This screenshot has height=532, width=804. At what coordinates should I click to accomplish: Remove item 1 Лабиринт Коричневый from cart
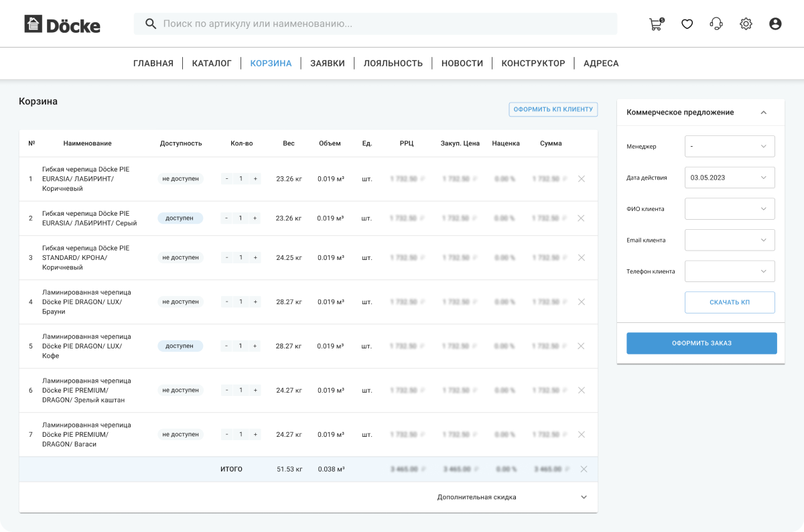pos(581,179)
